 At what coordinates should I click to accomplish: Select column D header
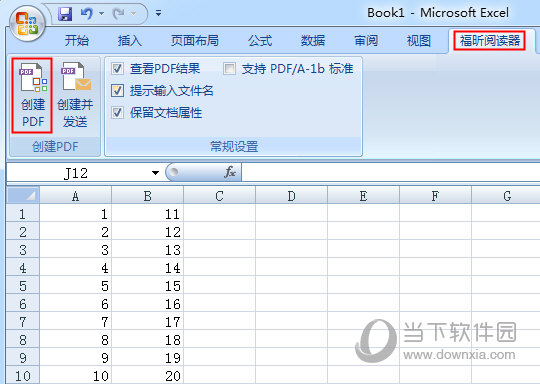pos(291,196)
